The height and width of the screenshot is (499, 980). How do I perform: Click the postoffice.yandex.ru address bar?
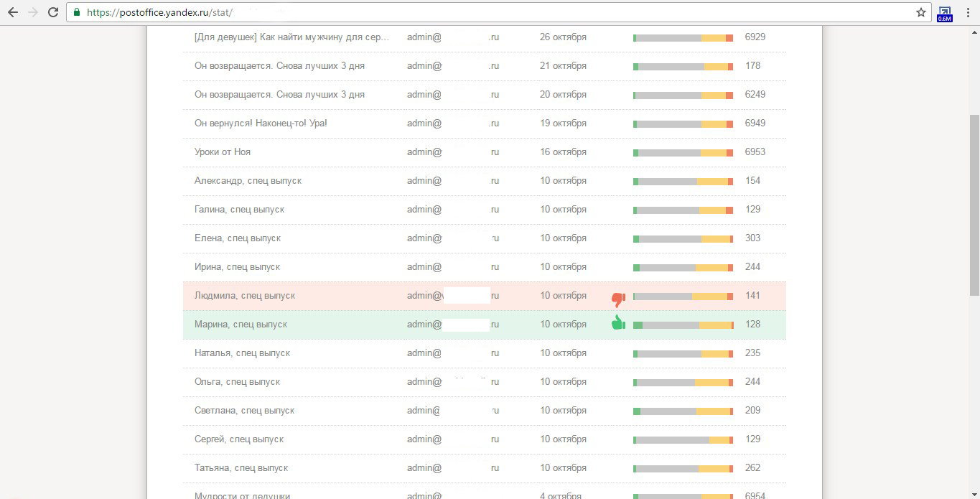pos(431,12)
